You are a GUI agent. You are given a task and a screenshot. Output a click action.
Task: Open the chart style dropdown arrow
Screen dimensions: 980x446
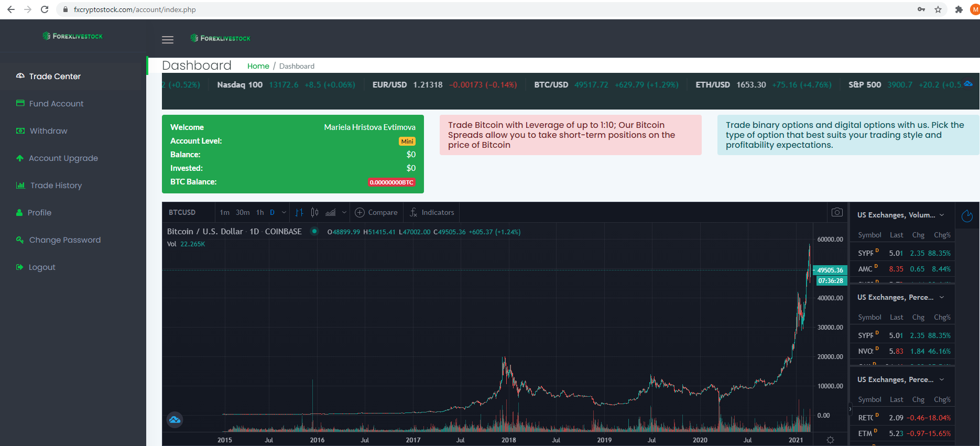pos(344,212)
